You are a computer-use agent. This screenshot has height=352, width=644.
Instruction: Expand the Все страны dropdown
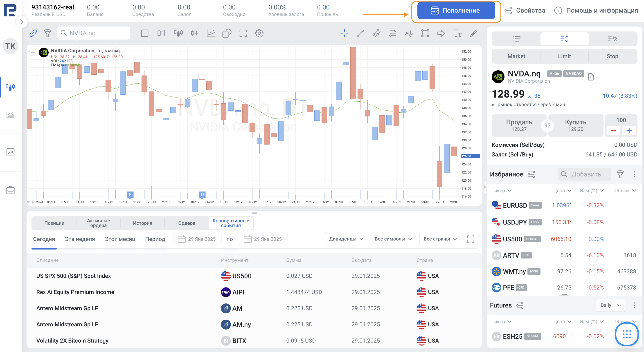[440, 239]
